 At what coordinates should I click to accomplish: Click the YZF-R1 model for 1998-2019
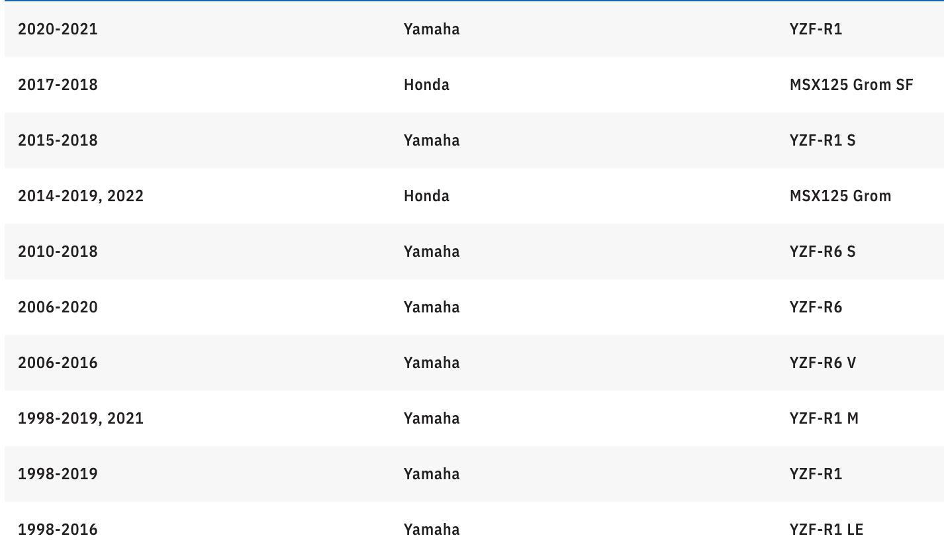pos(816,474)
